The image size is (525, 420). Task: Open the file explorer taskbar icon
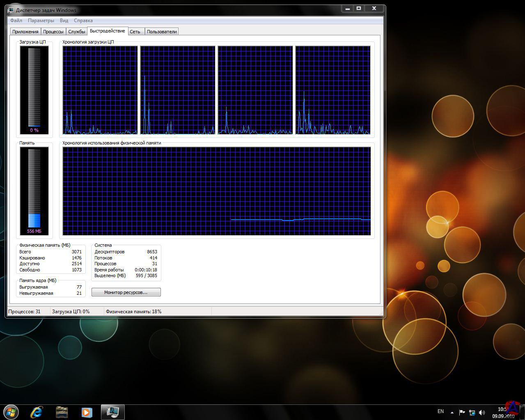tap(62, 412)
